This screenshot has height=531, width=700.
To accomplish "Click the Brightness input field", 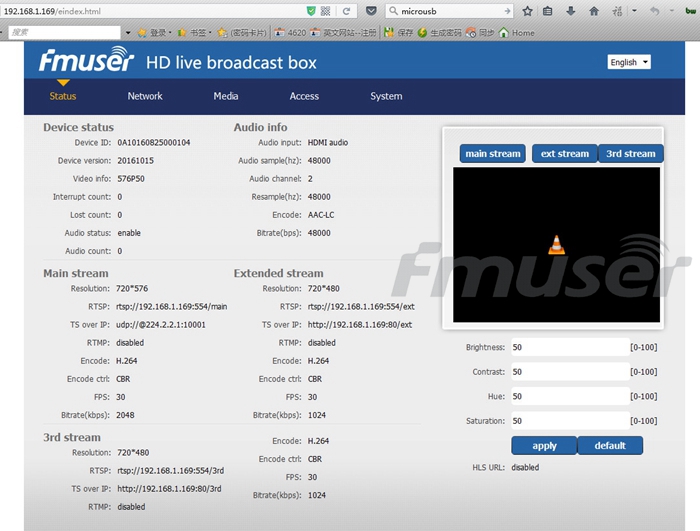I will click(x=571, y=347).
